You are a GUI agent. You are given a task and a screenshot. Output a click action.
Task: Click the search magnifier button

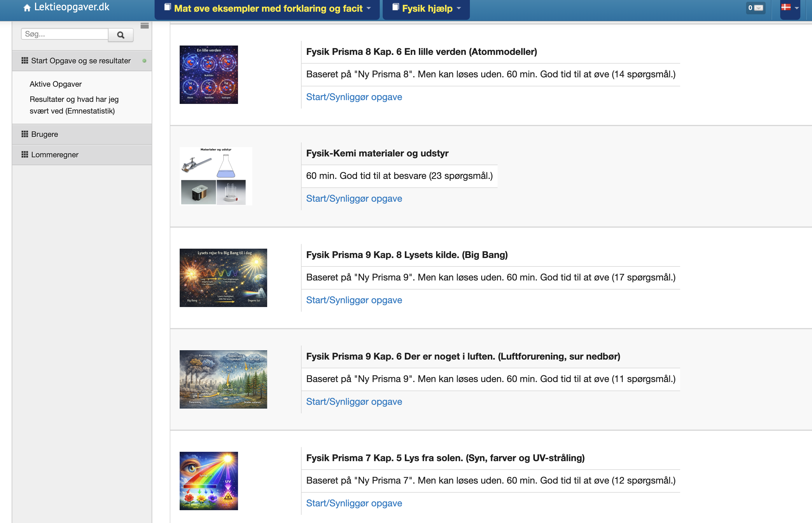[120, 35]
